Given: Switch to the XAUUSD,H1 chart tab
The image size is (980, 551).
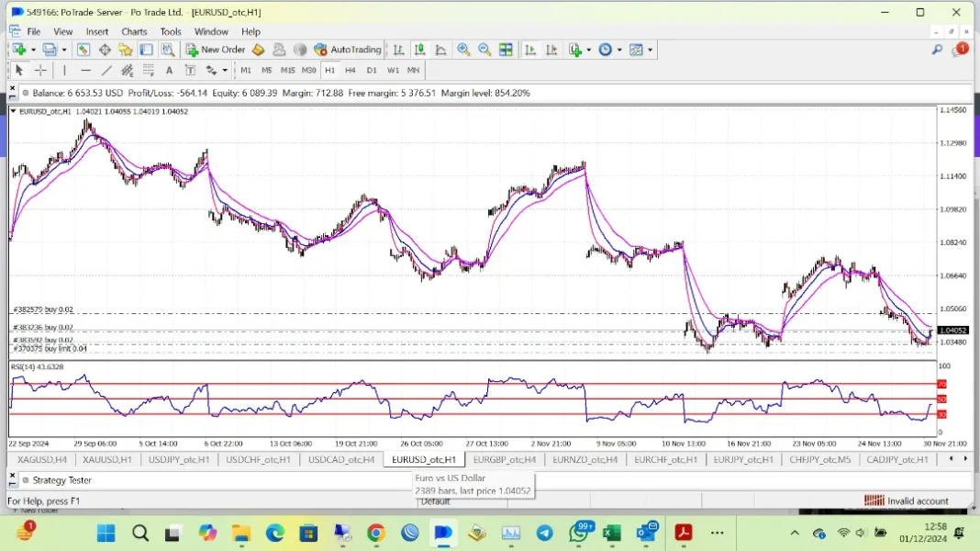Looking at the screenshot, I should 107,459.
